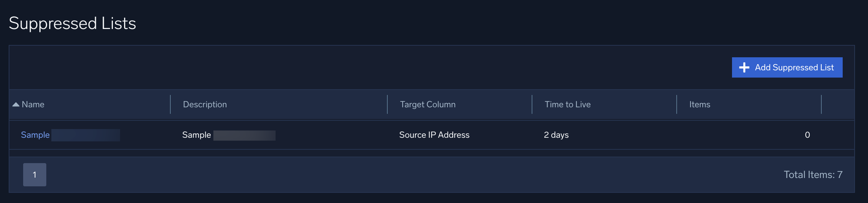This screenshot has width=868, height=203.
Task: Click the 2 days time-to-live value
Action: (556, 135)
